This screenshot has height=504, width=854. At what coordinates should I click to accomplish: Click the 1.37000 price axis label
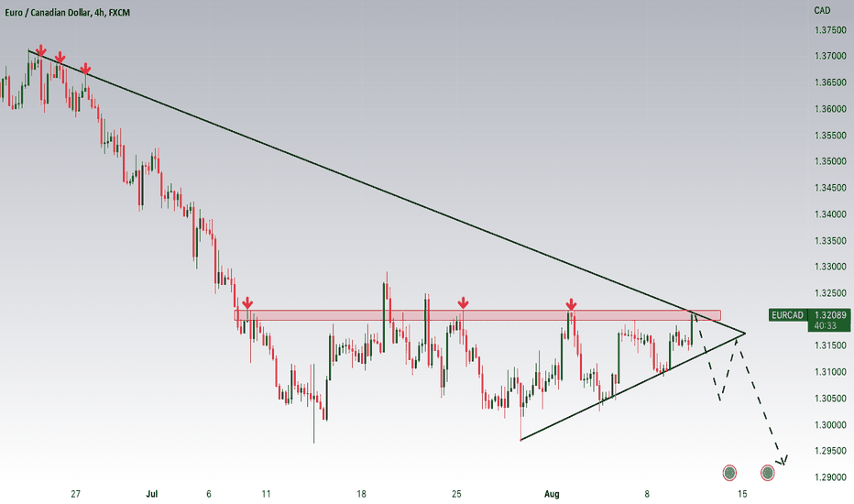(830, 56)
